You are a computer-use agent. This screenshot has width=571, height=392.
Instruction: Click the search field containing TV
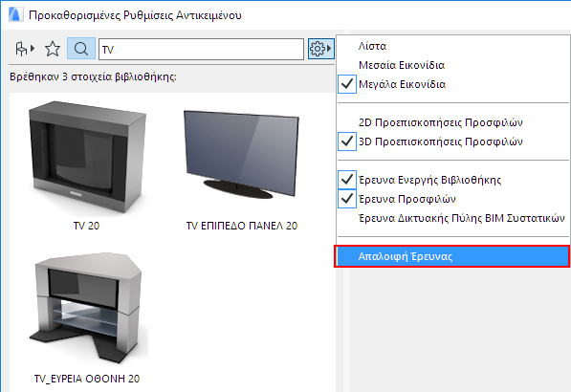[201, 49]
